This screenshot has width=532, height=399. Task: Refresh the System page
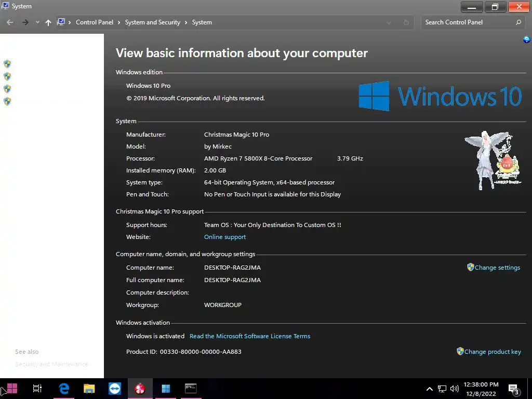point(406,22)
